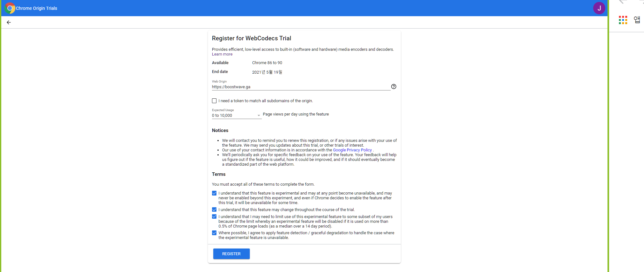
Task: Click the '앱' apps label beside grid icon
Action: [637, 20]
